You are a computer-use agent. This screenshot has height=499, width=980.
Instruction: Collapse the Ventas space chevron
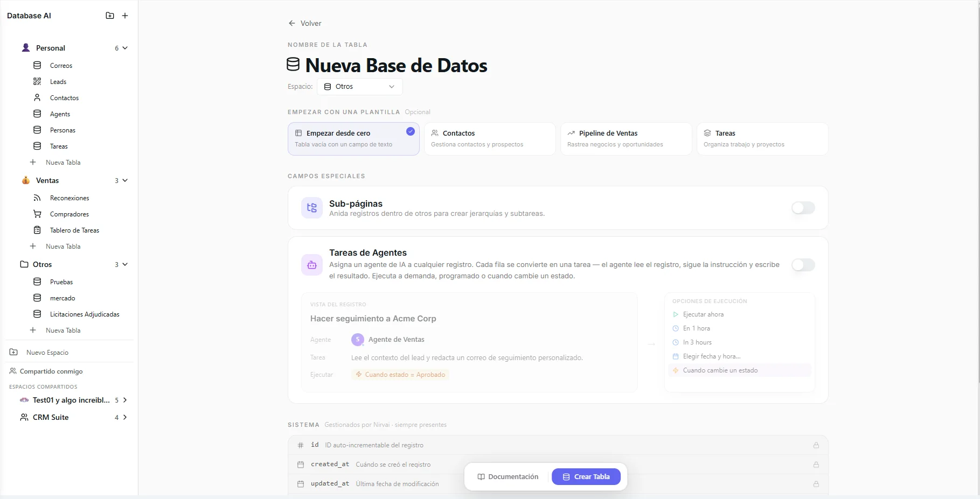coord(125,180)
